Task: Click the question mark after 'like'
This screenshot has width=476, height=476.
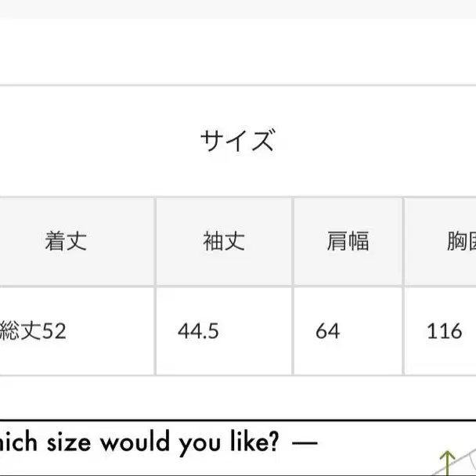Action: point(274,441)
